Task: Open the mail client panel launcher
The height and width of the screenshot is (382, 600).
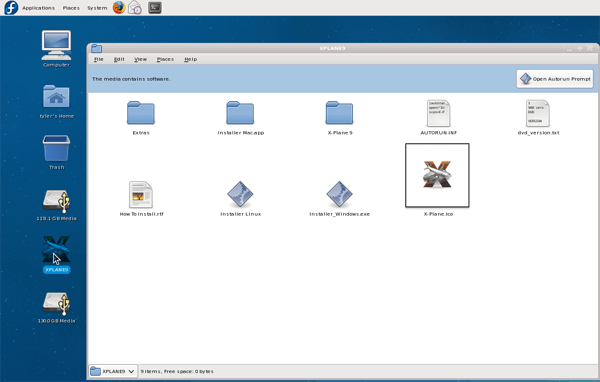Action: click(x=135, y=7)
